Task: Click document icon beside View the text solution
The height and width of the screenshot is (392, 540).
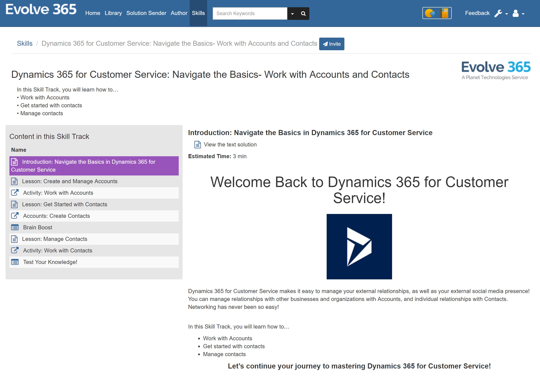Action: coord(197,144)
